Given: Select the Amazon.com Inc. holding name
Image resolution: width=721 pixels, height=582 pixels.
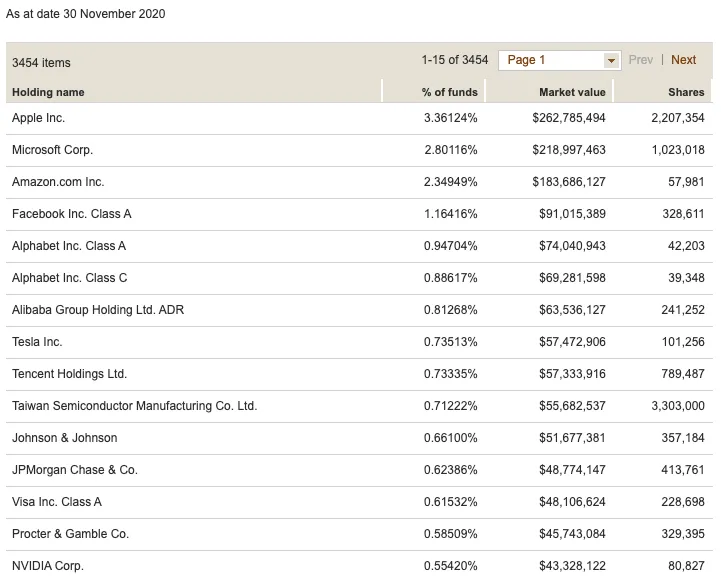Looking at the screenshot, I should point(58,182).
